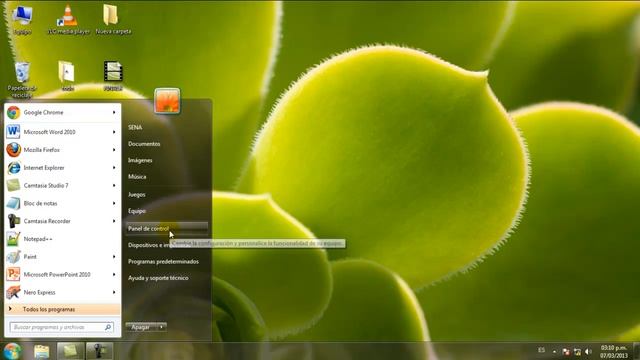Image resolution: width=640 pixels, height=360 pixels.
Task: Open Panel de control
Action: click(167, 229)
